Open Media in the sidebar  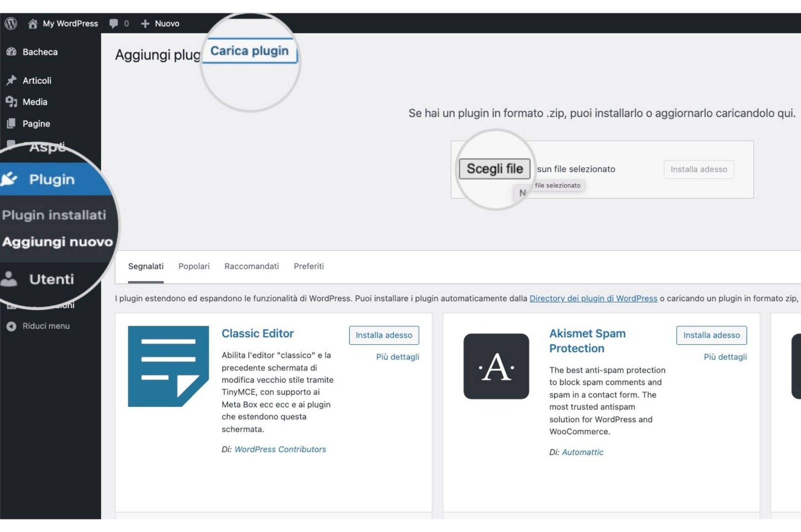coord(35,102)
